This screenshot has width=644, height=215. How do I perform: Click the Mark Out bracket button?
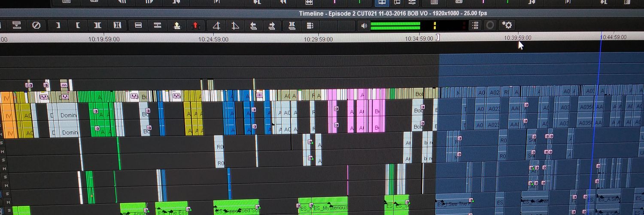pos(78,25)
